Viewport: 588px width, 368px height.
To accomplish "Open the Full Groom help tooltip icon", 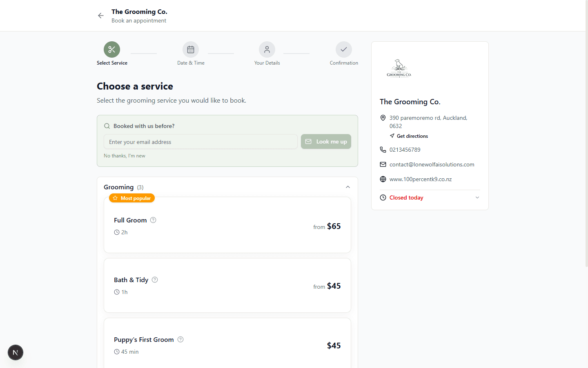I will coord(153,220).
